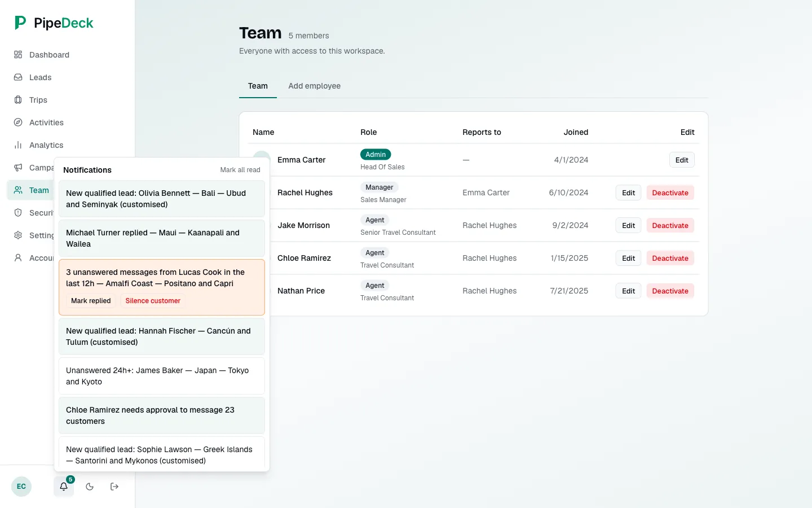Edit Emma Carter's profile
This screenshot has height=508, width=812.
[682, 160]
